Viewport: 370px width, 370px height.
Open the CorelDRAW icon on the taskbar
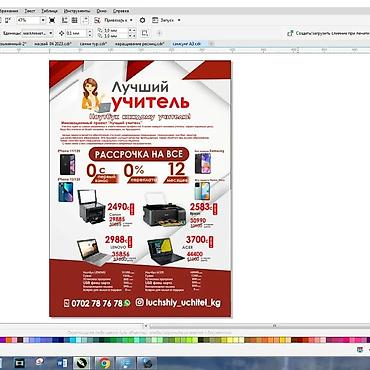(x=82, y=363)
